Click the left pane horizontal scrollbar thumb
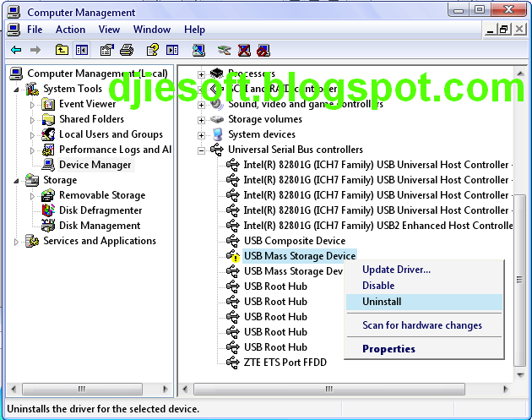Image resolution: width=532 pixels, height=420 pixels. pyautogui.click(x=82, y=389)
